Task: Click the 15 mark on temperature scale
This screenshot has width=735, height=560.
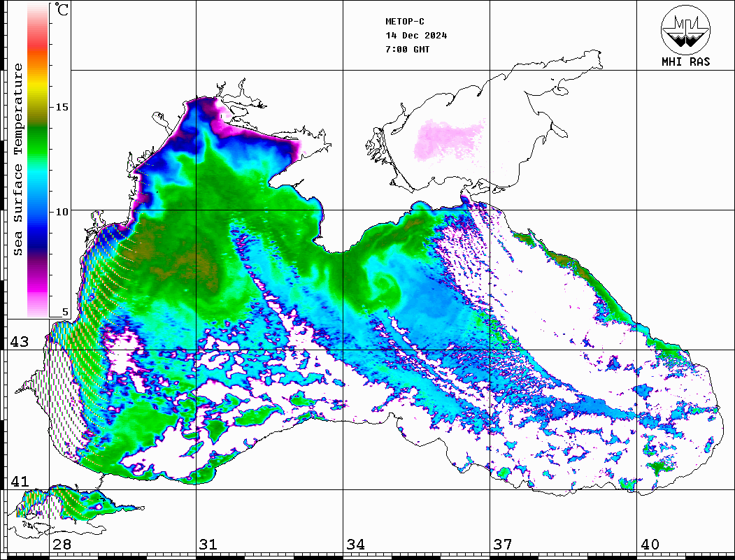Action: pyautogui.click(x=62, y=107)
